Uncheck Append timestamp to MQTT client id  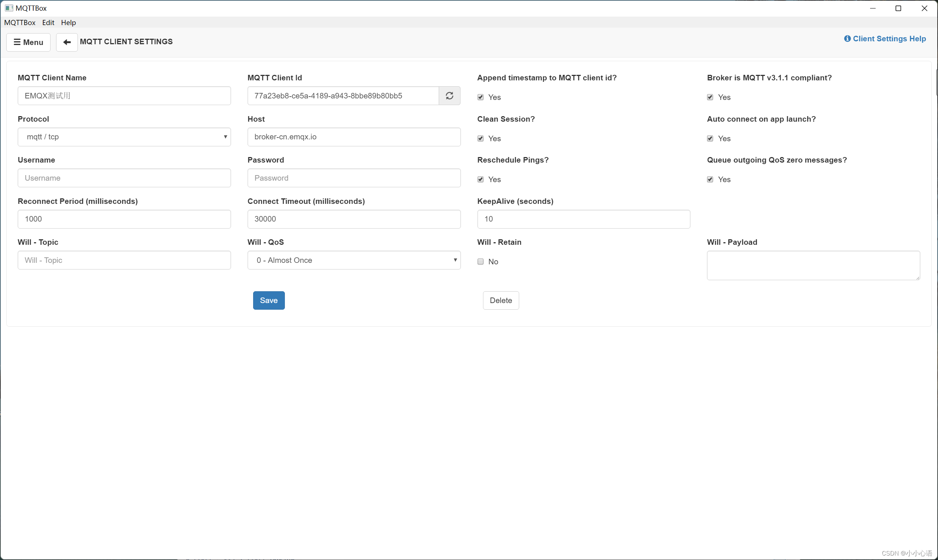tap(480, 97)
